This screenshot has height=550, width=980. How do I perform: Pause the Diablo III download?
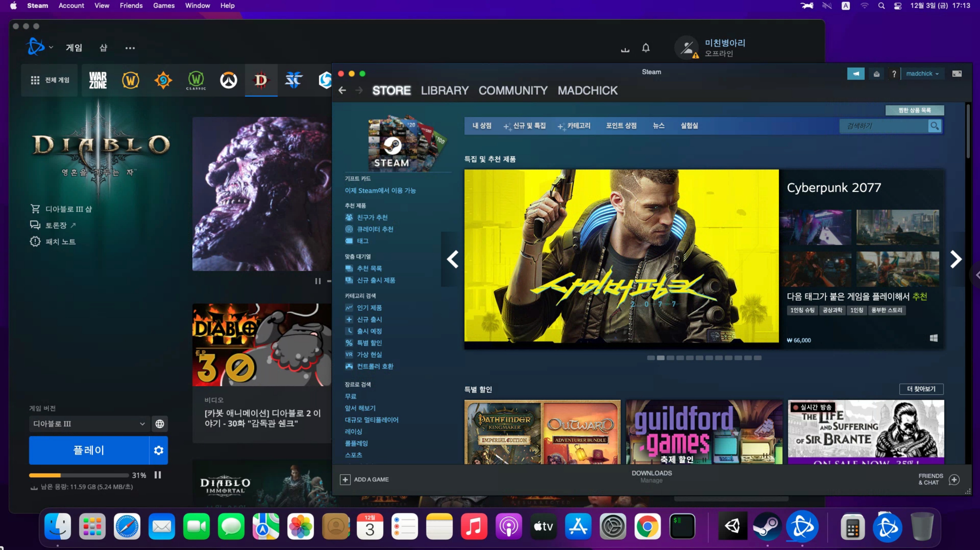(158, 475)
